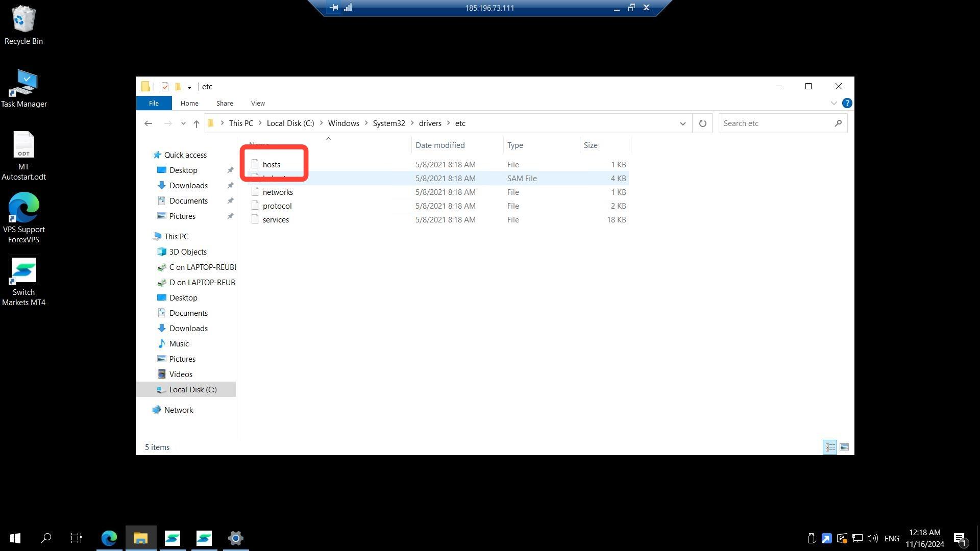
Task: Click the chevron after System32 in breadcrumb
Action: click(x=412, y=123)
